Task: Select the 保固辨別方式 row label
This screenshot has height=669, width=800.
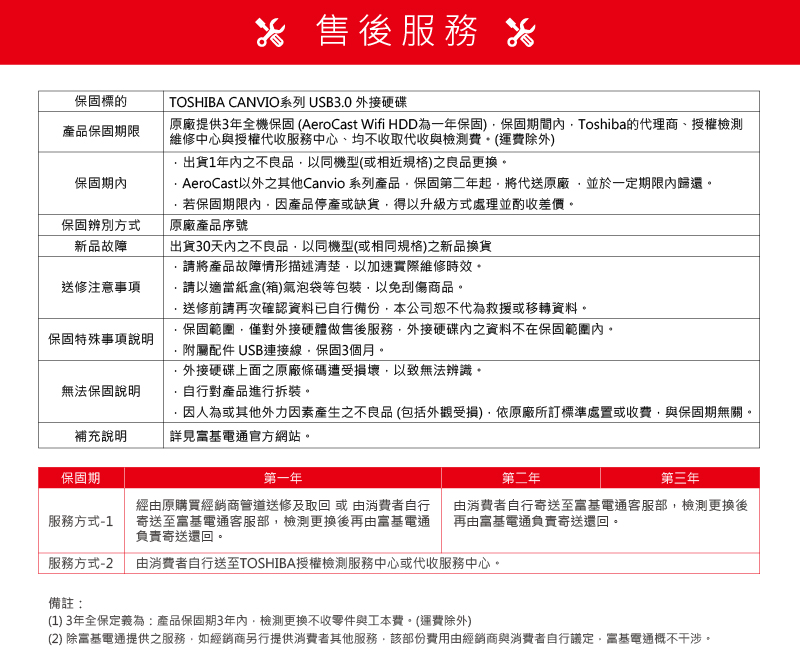Action: (x=101, y=225)
